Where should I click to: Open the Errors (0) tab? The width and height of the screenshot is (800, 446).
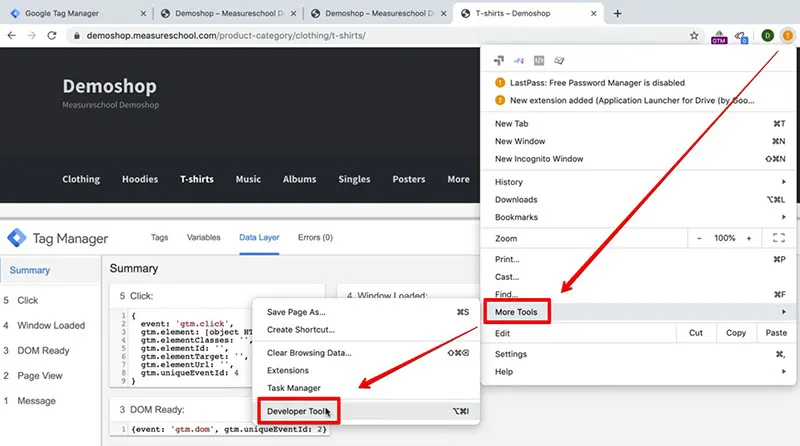[x=315, y=237]
